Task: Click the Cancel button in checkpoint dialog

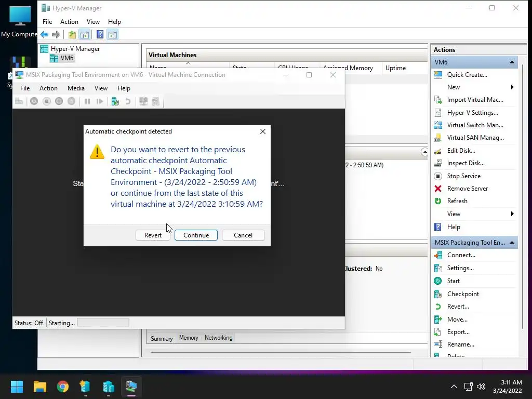Action: [x=243, y=235]
